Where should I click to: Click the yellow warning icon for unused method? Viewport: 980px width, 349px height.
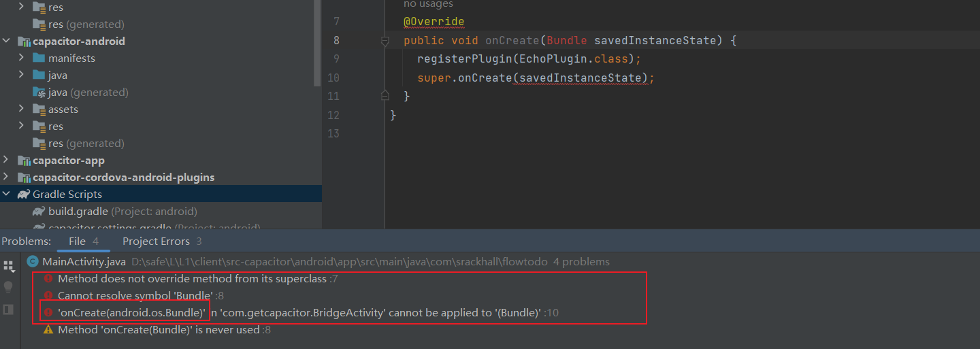click(48, 330)
